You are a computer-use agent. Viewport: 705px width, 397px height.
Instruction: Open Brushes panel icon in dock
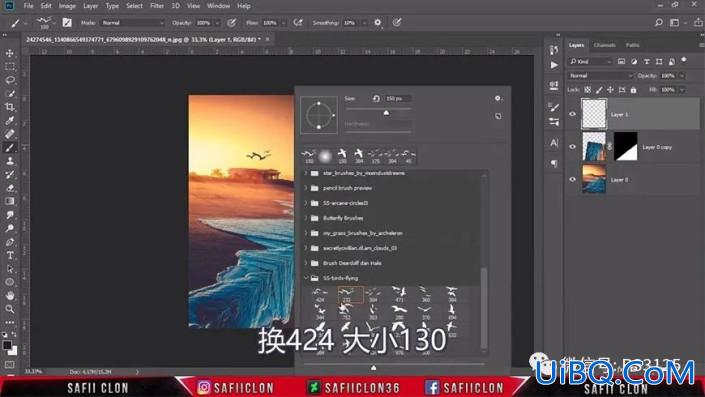coord(554,107)
